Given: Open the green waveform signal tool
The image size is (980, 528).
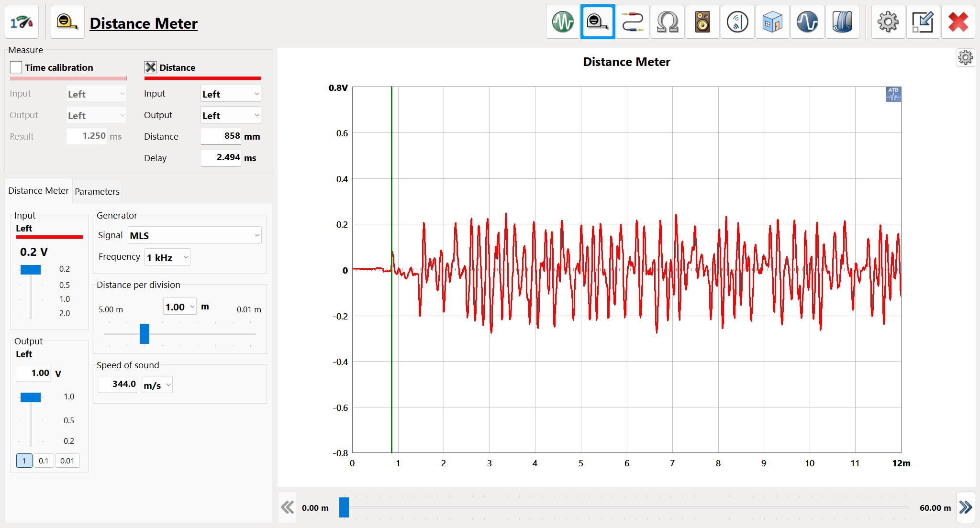Looking at the screenshot, I should [x=563, y=22].
